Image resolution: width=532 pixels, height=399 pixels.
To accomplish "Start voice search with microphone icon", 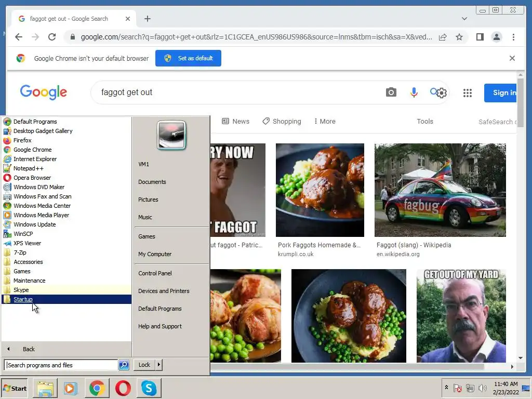I will (414, 92).
